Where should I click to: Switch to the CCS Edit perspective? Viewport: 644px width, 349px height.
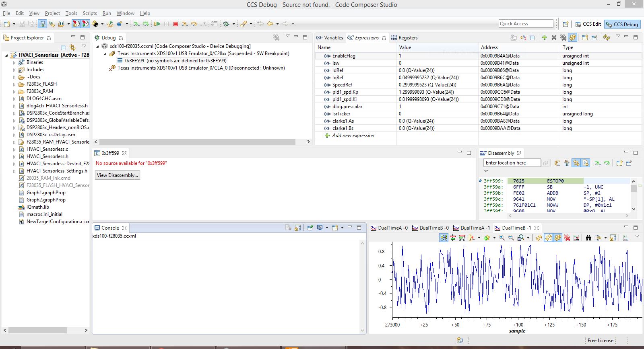pos(588,24)
